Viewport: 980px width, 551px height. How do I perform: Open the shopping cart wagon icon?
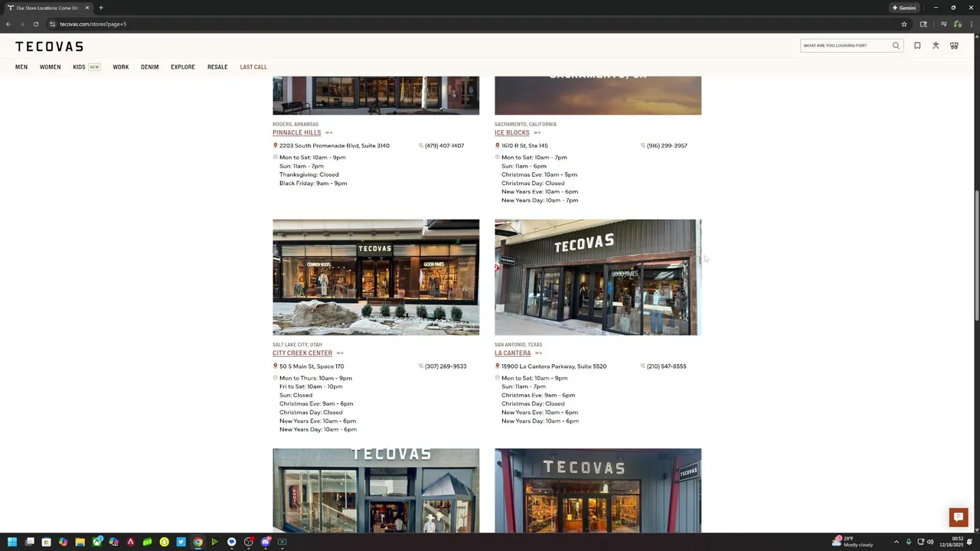click(954, 46)
